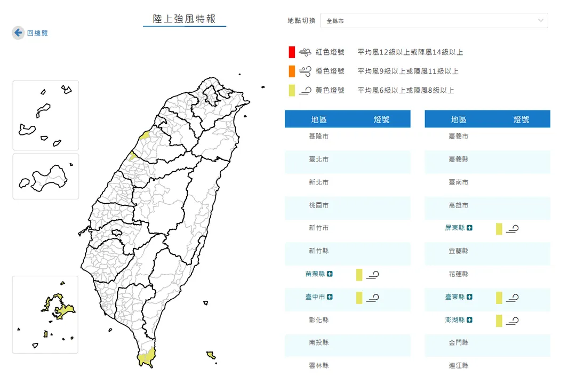Open the 回總覽 overview link
The height and width of the screenshot is (392, 576).
[37, 33]
